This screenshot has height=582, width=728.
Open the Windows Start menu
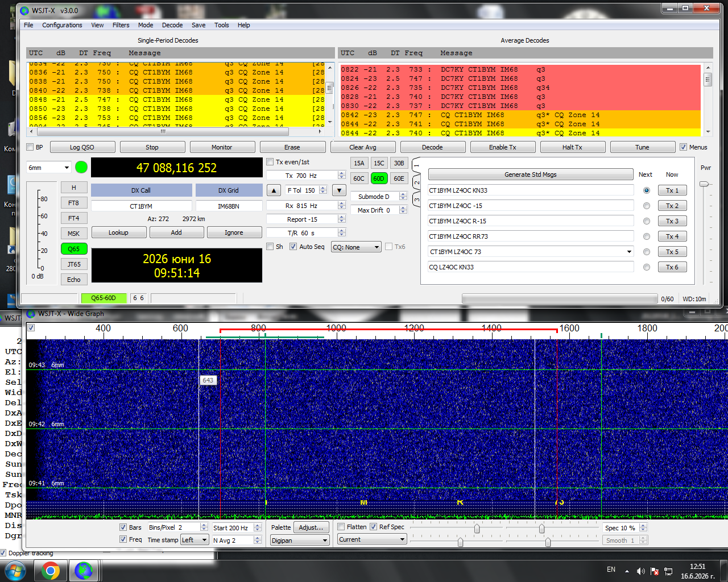point(14,571)
